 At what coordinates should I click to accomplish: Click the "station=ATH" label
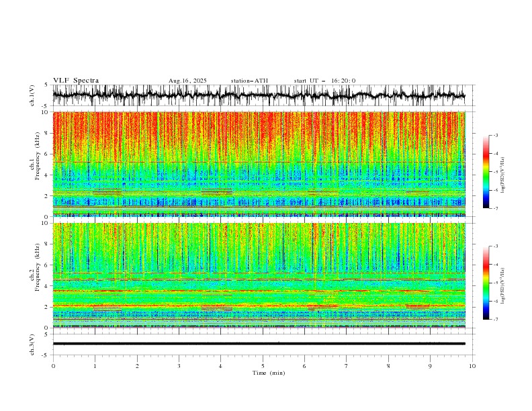[x=249, y=81]
